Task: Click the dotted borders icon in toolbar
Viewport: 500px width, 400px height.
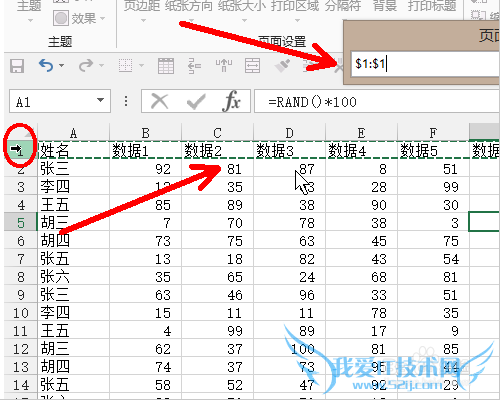Action: pos(126,65)
